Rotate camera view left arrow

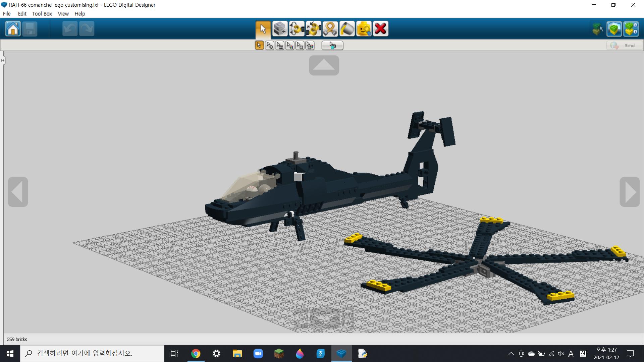(18, 192)
